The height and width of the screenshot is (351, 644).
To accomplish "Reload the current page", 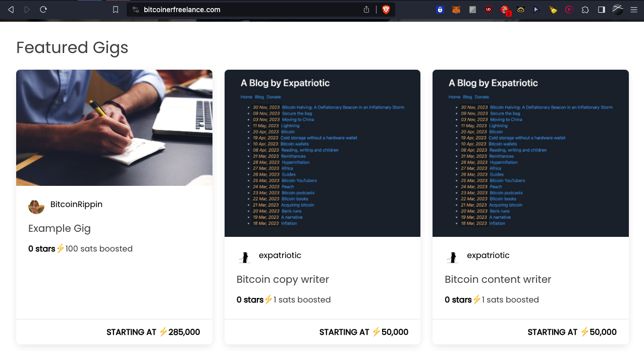I will (x=43, y=10).
